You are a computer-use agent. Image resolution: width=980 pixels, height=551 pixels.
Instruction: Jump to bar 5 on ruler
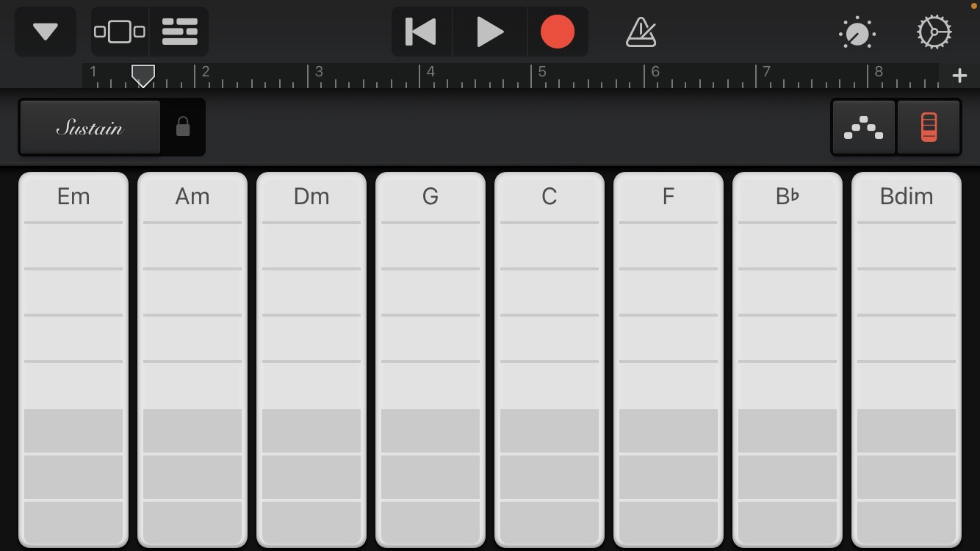[x=542, y=72]
